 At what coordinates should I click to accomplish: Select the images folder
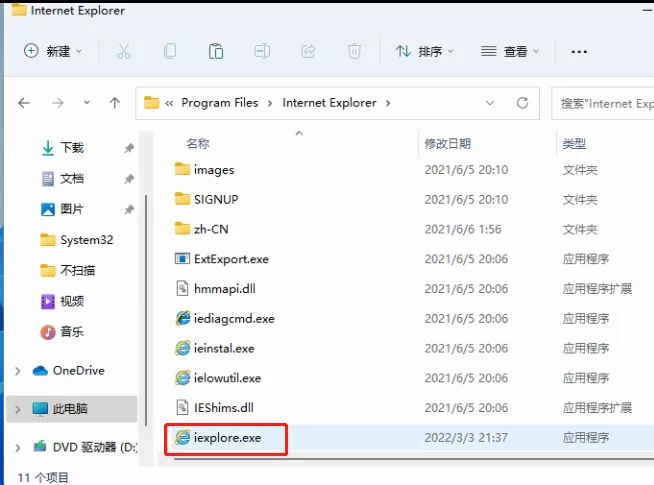click(x=204, y=170)
